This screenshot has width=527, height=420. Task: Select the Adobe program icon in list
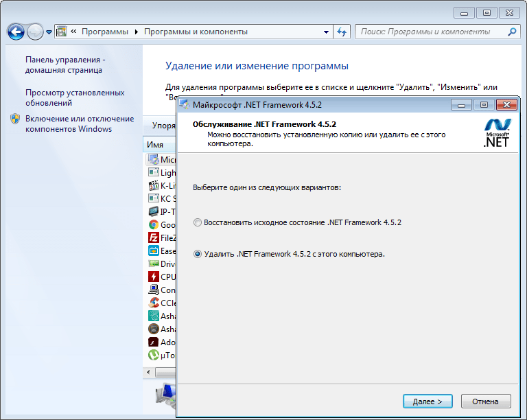pos(154,342)
